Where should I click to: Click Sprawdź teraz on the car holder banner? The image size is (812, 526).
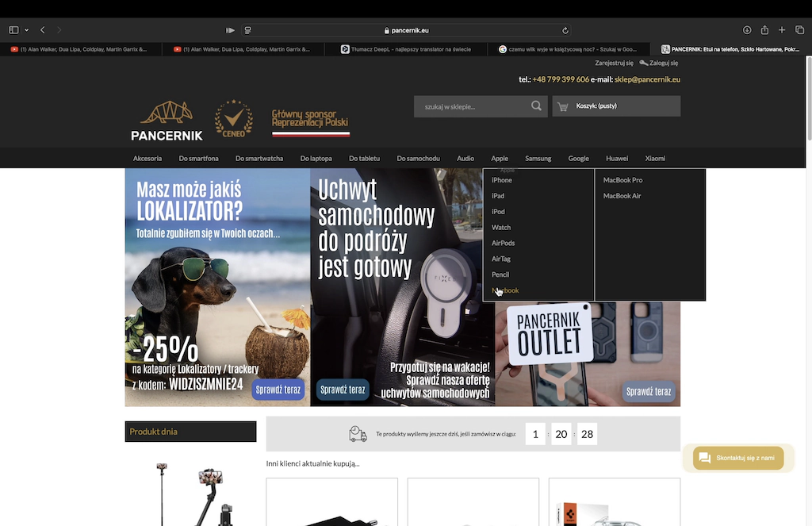pos(343,390)
